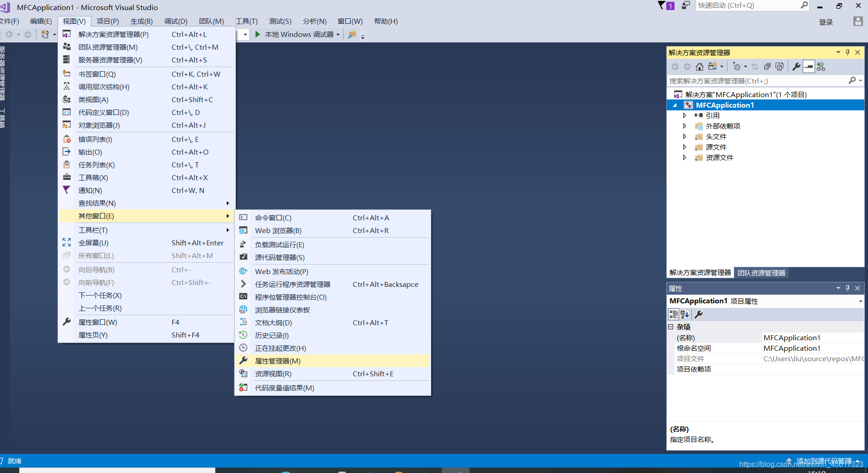868x473 pixels.
Task: Open the 查找结果(N) submenu
Action: tap(146, 203)
